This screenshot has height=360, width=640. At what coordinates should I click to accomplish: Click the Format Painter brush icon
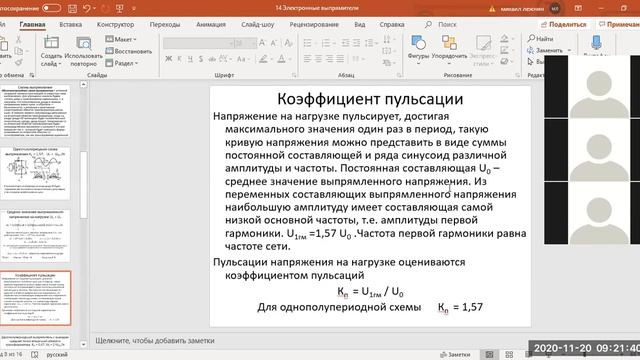click(x=18, y=62)
